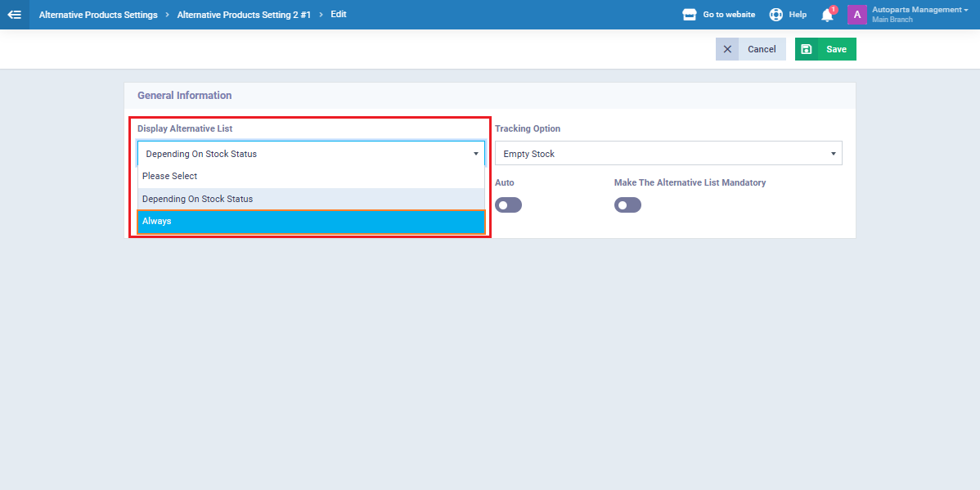Click the floppy disk save icon
The width and height of the screenshot is (980, 490).
click(807, 49)
